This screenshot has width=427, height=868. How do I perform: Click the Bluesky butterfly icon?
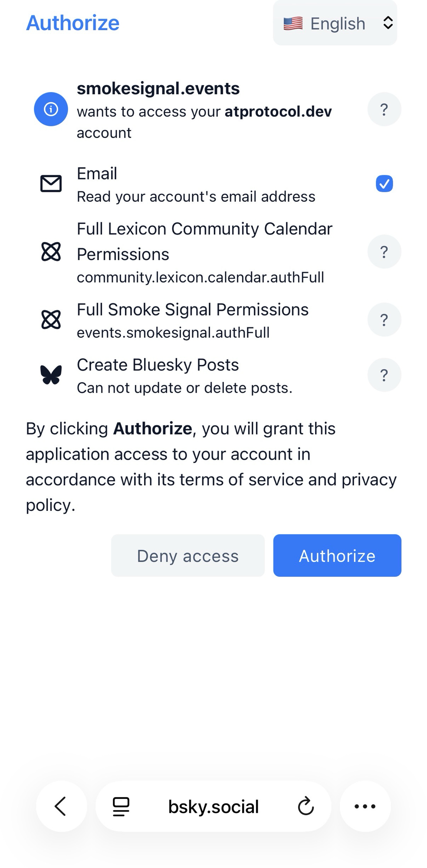[x=51, y=375]
